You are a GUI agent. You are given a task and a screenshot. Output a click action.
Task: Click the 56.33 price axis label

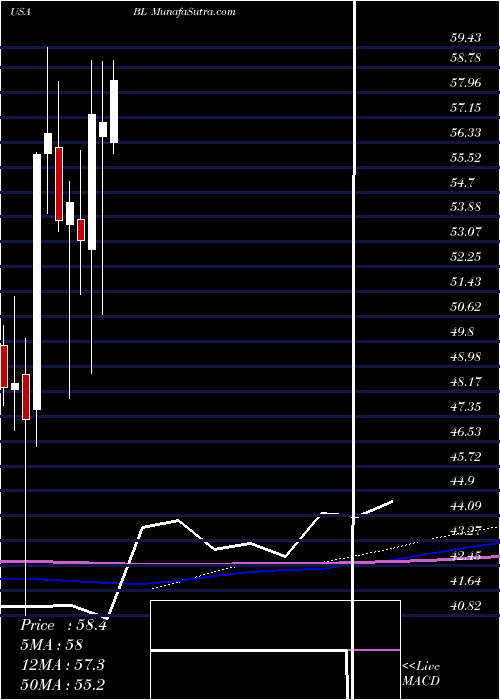point(466,133)
